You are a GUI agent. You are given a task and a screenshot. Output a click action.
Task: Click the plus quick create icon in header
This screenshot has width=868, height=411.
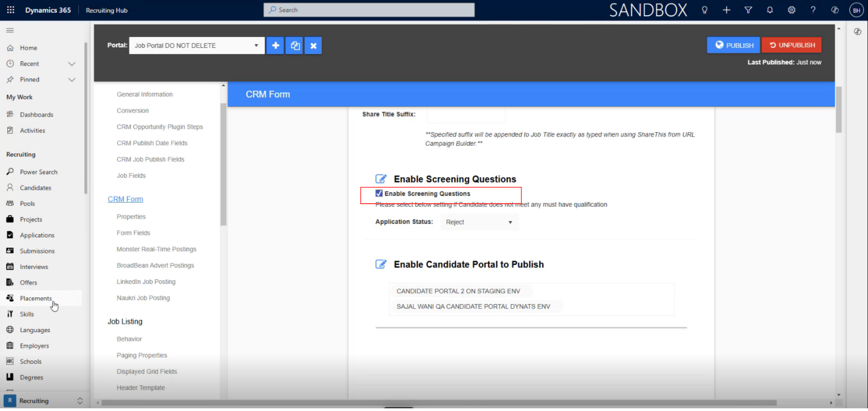pyautogui.click(x=726, y=10)
